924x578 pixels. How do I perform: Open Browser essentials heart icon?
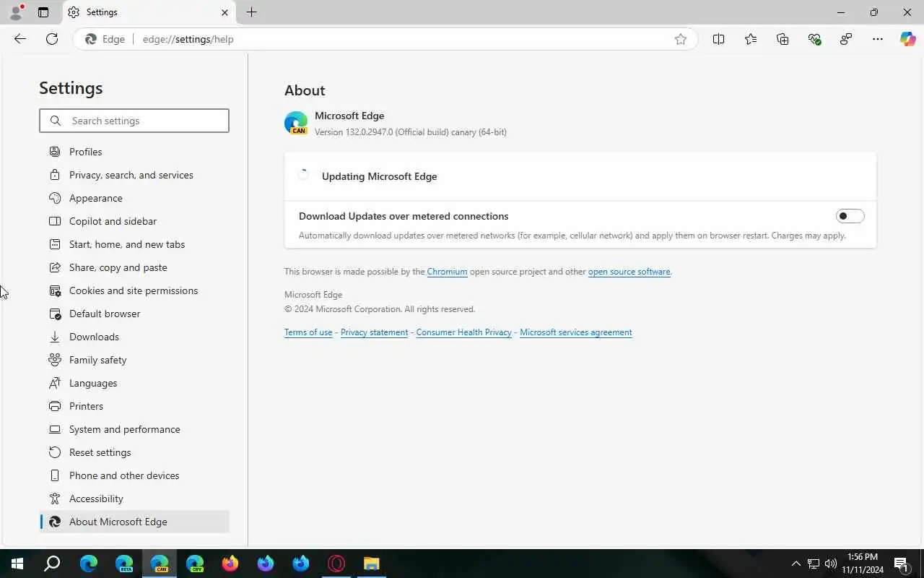click(814, 39)
